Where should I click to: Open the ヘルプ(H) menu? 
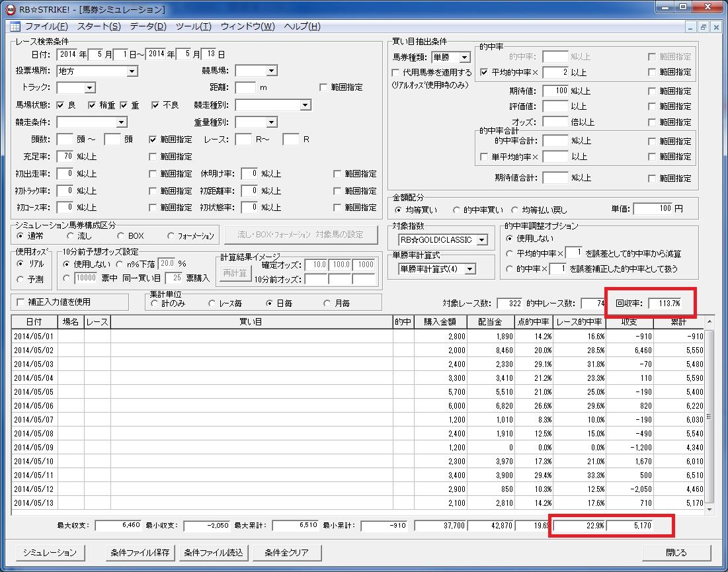click(x=302, y=26)
